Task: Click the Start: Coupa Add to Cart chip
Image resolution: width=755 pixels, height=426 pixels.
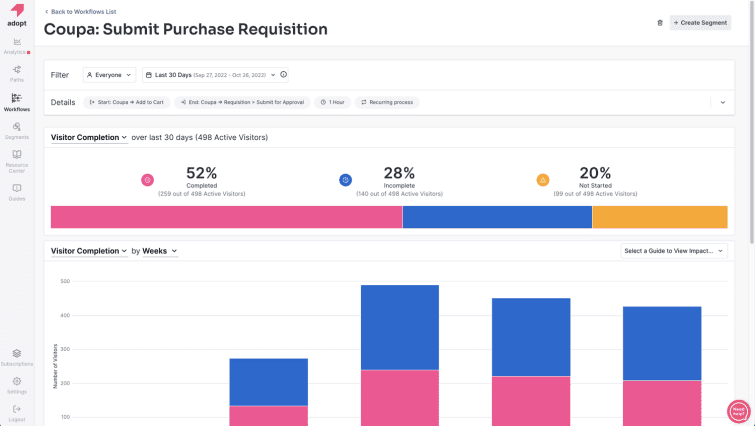Action: 127,102
